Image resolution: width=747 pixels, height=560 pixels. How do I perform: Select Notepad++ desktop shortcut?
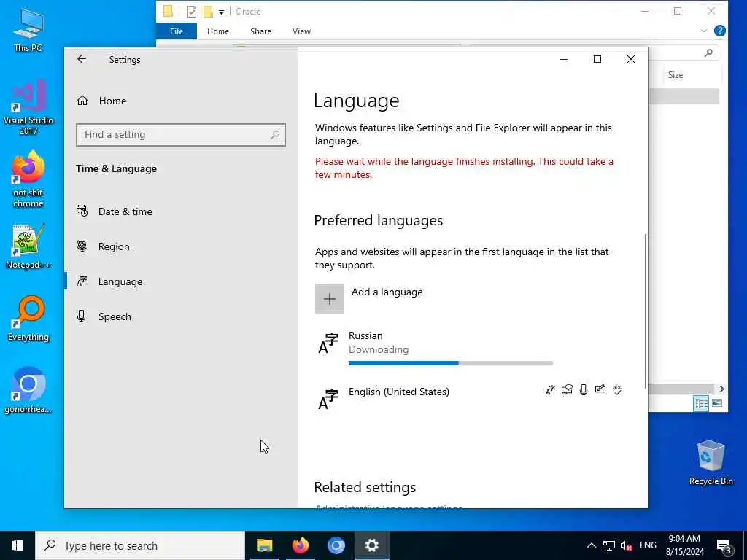coord(28,246)
